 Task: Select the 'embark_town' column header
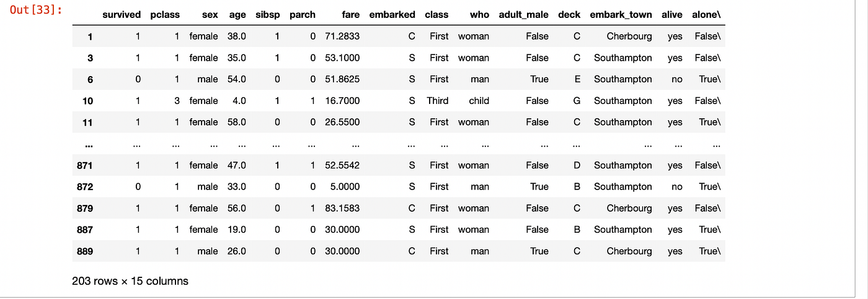621,15
